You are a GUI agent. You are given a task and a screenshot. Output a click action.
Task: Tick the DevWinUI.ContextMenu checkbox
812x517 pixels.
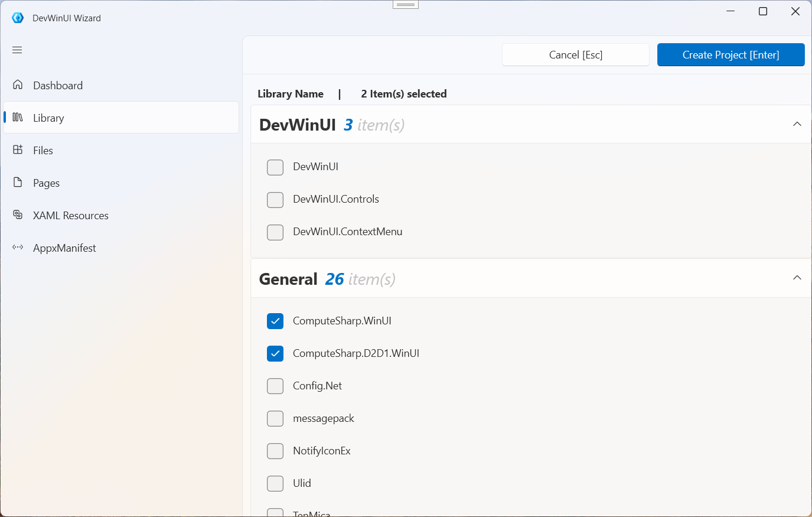point(275,232)
